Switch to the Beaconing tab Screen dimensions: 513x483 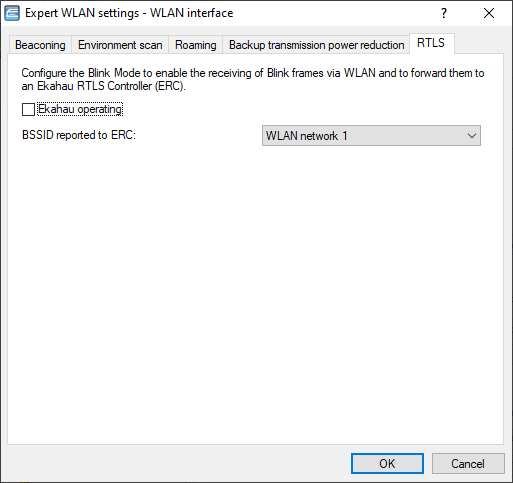(40, 45)
